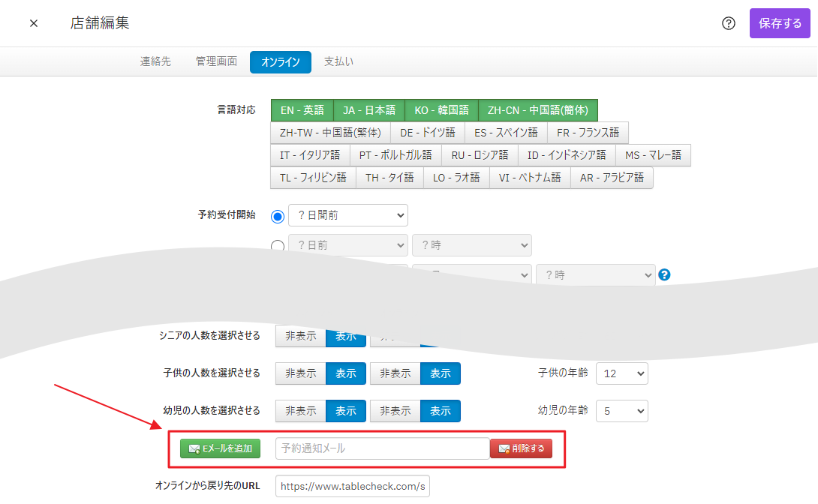
Task: Select the ? 日間前 radio button
Action: pyautogui.click(x=278, y=216)
